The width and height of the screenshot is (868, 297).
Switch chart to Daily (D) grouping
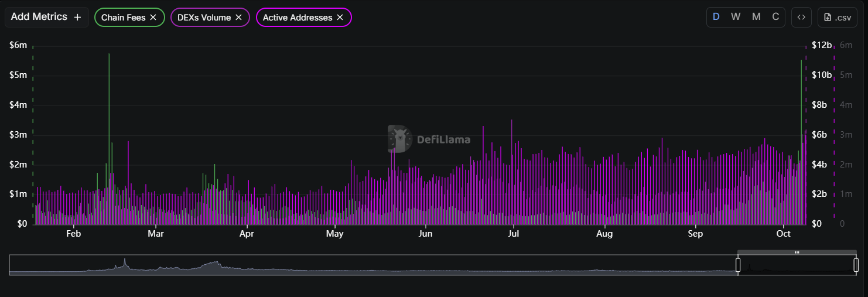point(716,17)
